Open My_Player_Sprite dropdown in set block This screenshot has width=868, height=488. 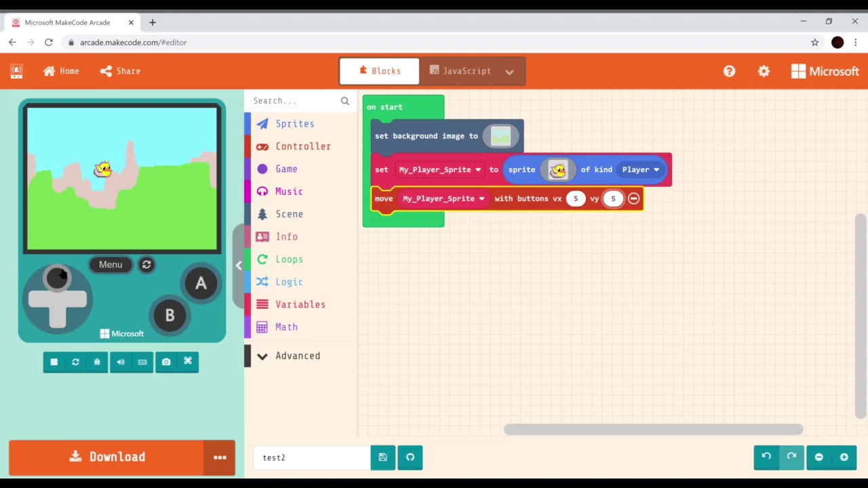point(439,170)
